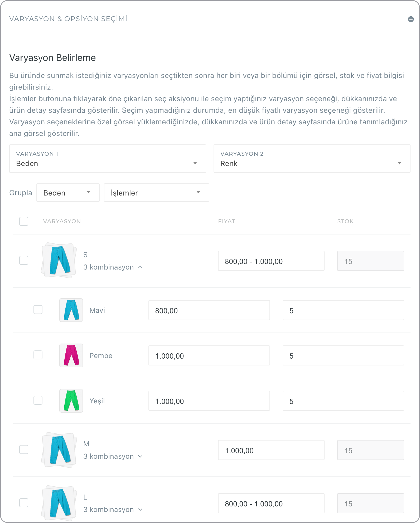This screenshot has height=523, width=420.
Task: Expand the L size 3 kombinasyon list
Action: click(x=113, y=510)
